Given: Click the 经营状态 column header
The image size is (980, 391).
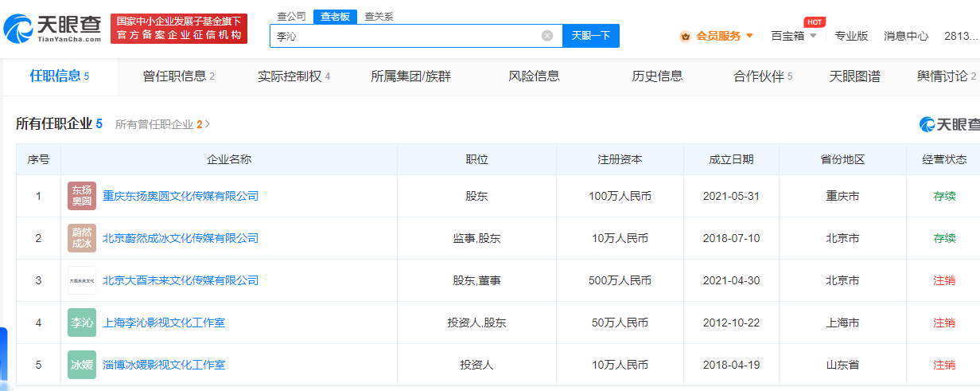Looking at the screenshot, I should point(944,159).
